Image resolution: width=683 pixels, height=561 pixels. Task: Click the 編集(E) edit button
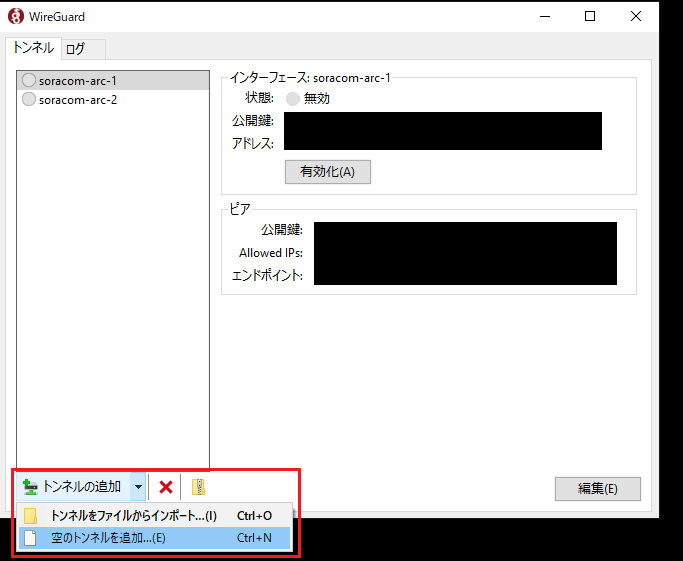tap(598, 489)
